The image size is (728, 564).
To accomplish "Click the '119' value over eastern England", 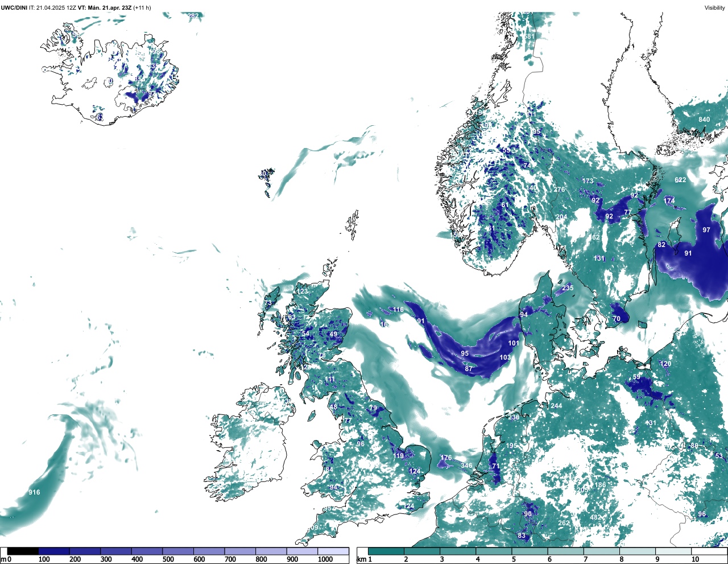I will [x=398, y=456].
